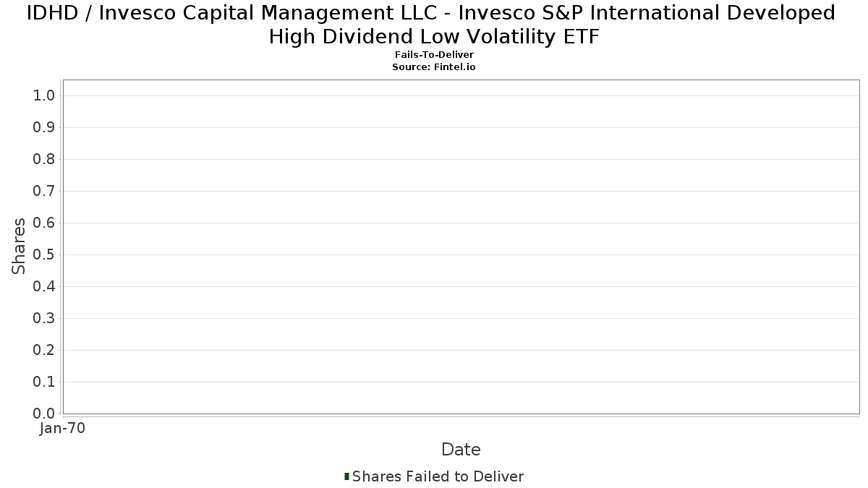Click the 0.7 y-axis tick label
This screenshot has width=868, height=488.
(45, 192)
